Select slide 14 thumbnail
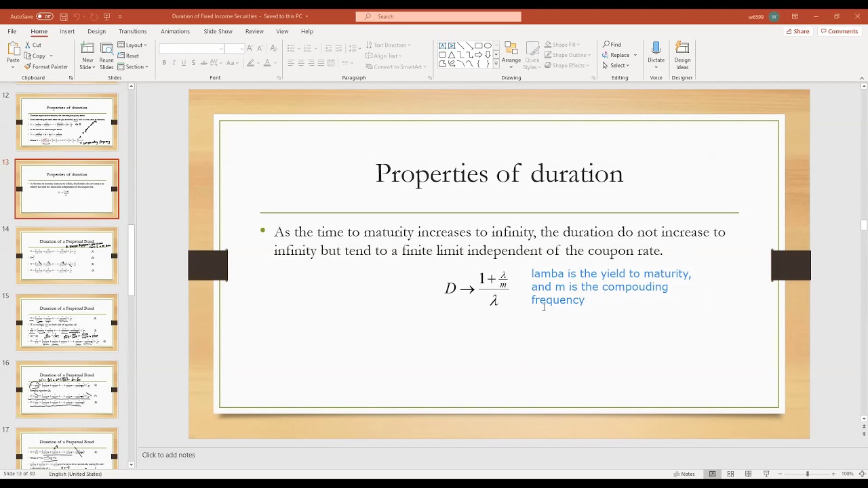Screen dimensions: 868x488 67,256
